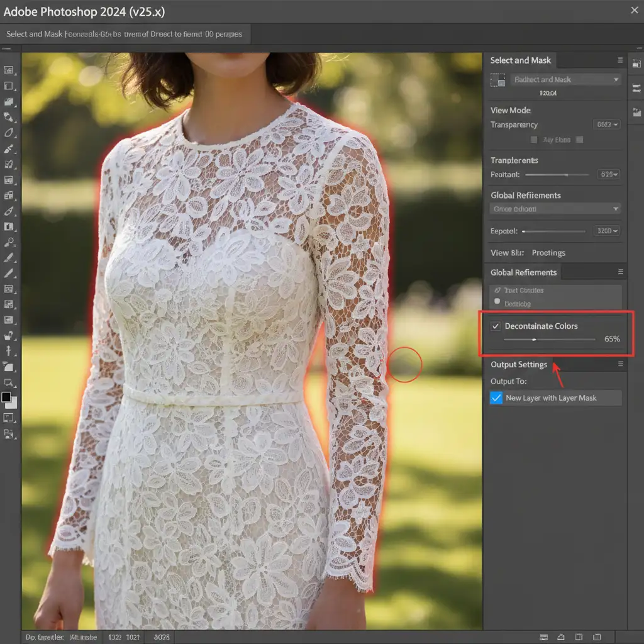Viewport: 644px width, 644px height.
Task: Click the black foreground color swatch
Action: (x=6, y=397)
